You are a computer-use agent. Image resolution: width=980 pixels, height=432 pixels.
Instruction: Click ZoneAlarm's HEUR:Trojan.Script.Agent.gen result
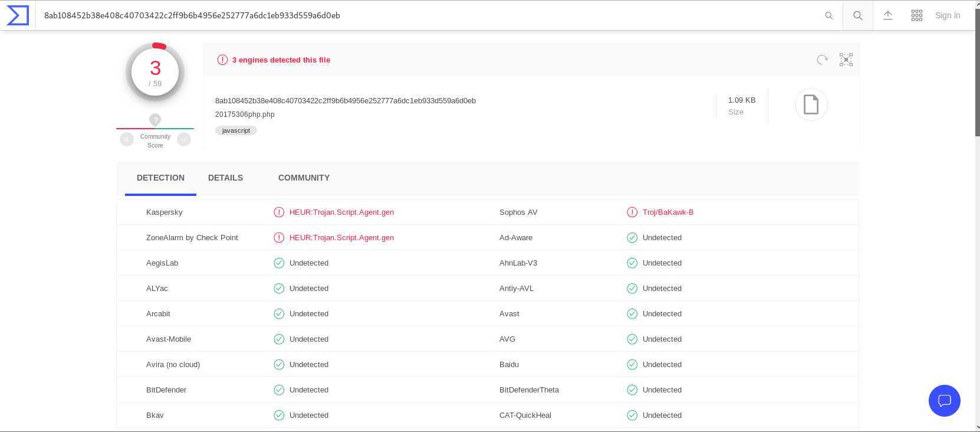[x=341, y=237]
